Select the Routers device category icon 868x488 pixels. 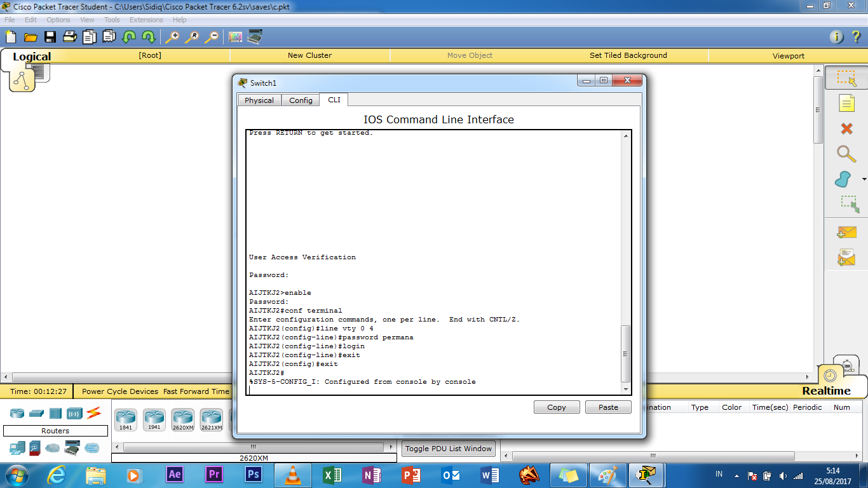point(17,413)
